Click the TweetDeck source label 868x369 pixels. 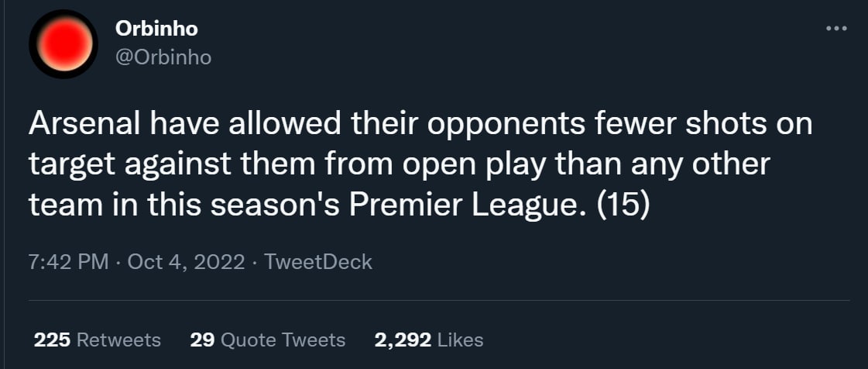[318, 262]
